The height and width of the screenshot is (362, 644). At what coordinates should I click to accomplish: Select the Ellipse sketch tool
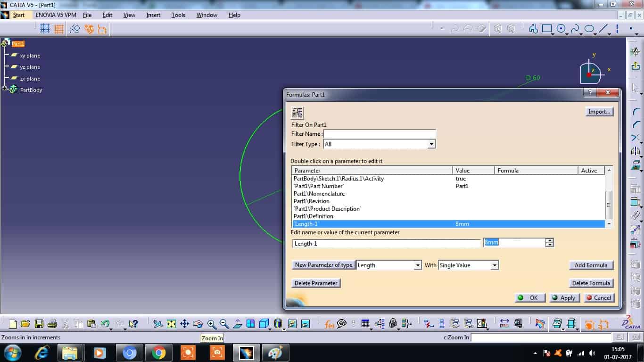pos(589,29)
